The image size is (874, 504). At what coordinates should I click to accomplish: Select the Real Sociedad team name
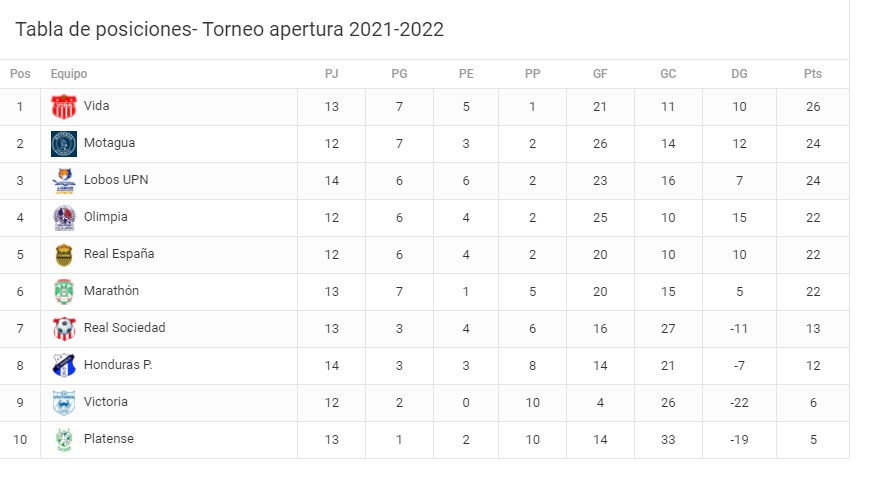pyautogui.click(x=124, y=328)
